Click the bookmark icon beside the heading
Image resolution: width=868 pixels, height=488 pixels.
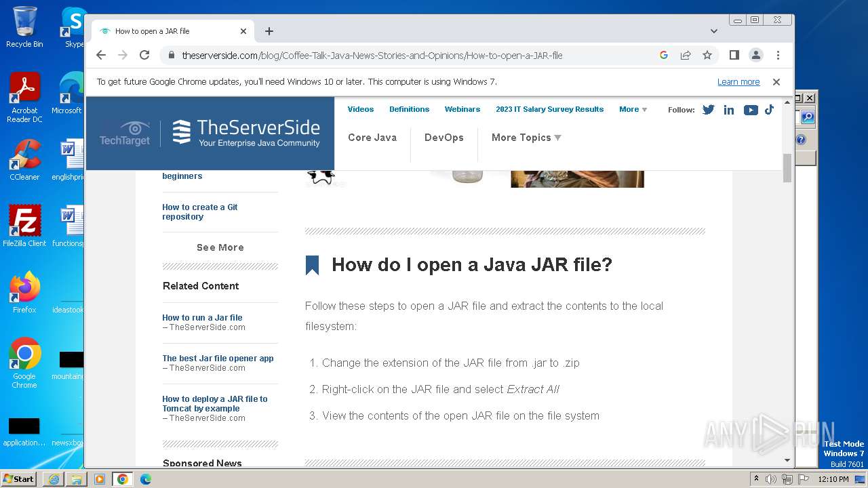[x=312, y=265]
